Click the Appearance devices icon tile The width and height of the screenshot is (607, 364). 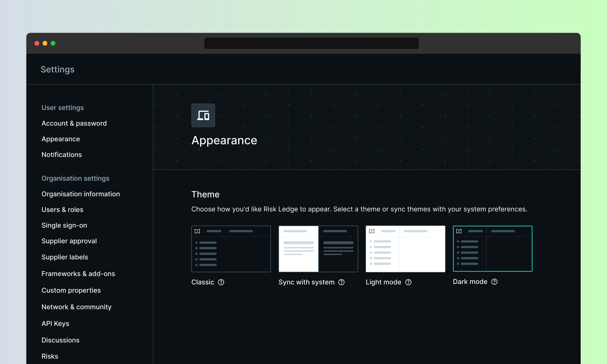pos(203,115)
